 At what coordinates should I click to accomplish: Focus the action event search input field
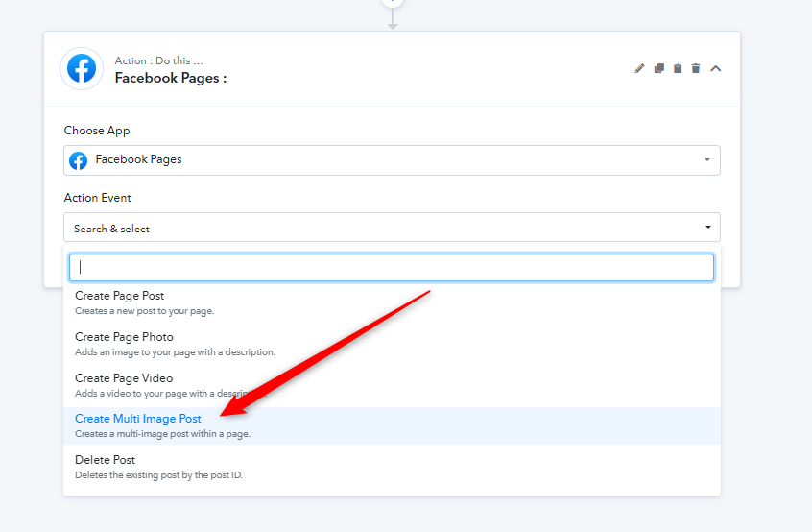[x=392, y=267]
